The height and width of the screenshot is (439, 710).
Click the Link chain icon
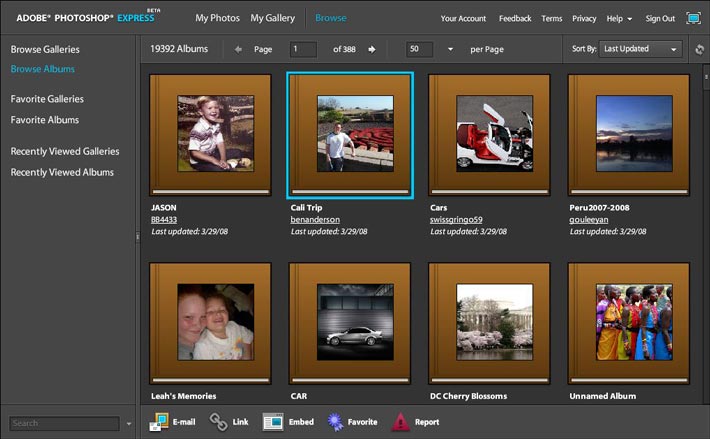219,422
